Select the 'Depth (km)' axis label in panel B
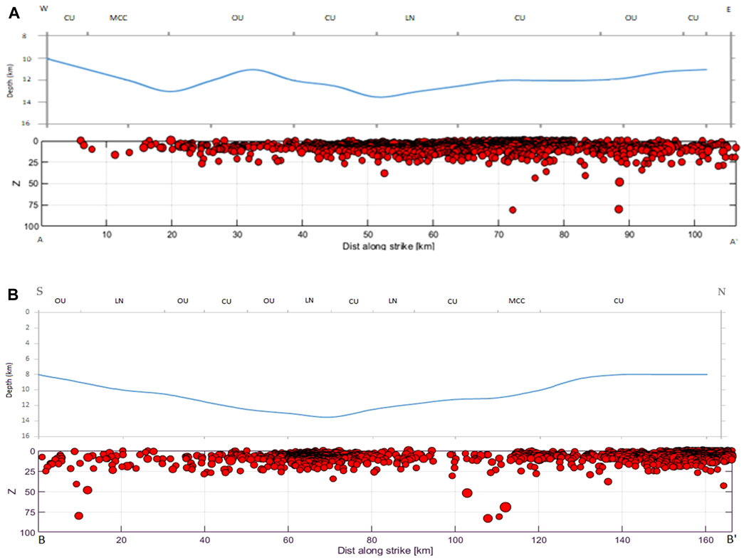This screenshot has height=560, width=744. [x=9, y=380]
